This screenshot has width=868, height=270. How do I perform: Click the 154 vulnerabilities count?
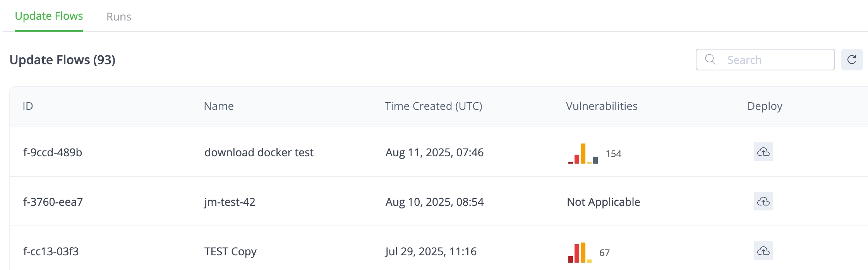tap(613, 154)
